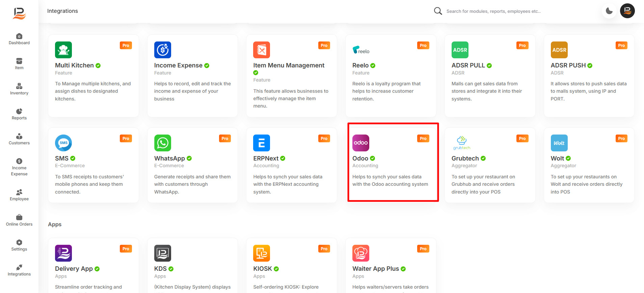Go to Dashboard in the sidebar
Image resolution: width=644 pixels, height=293 pixels.
(19, 39)
